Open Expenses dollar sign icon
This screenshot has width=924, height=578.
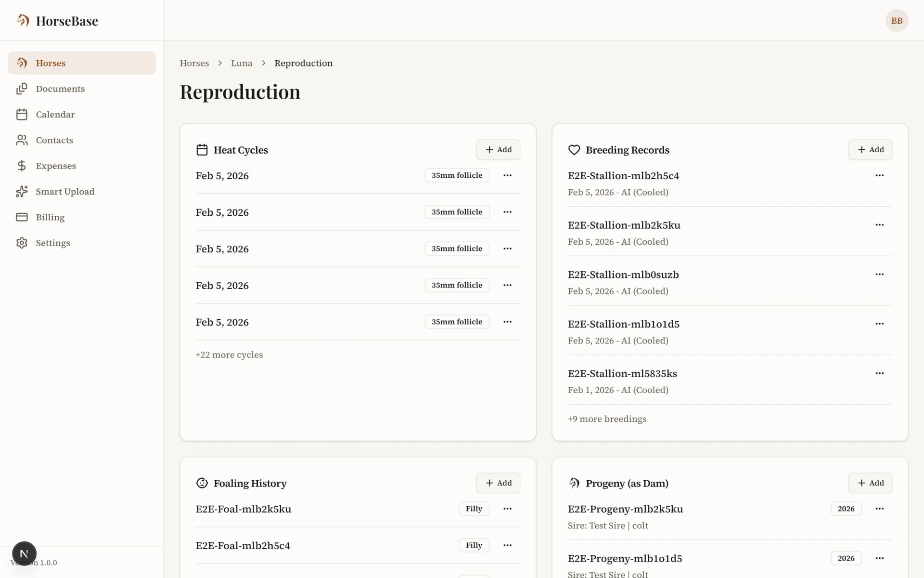[x=22, y=166]
